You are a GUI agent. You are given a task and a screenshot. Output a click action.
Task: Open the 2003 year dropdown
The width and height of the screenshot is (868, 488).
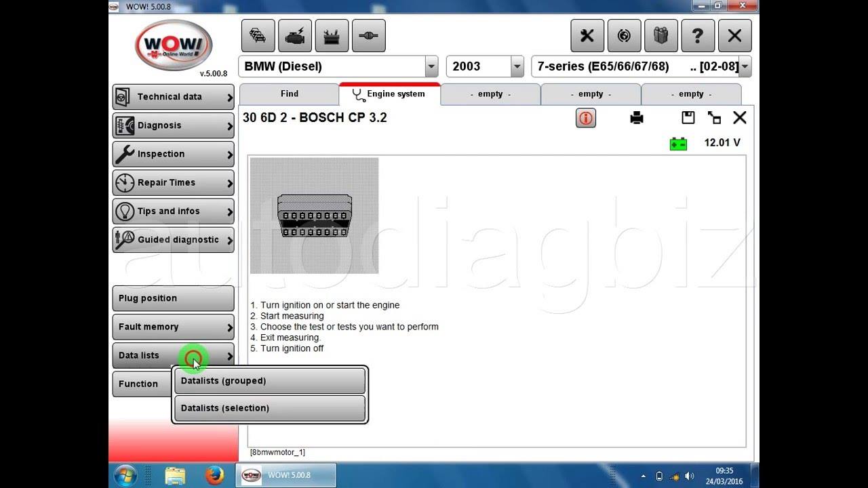517,66
